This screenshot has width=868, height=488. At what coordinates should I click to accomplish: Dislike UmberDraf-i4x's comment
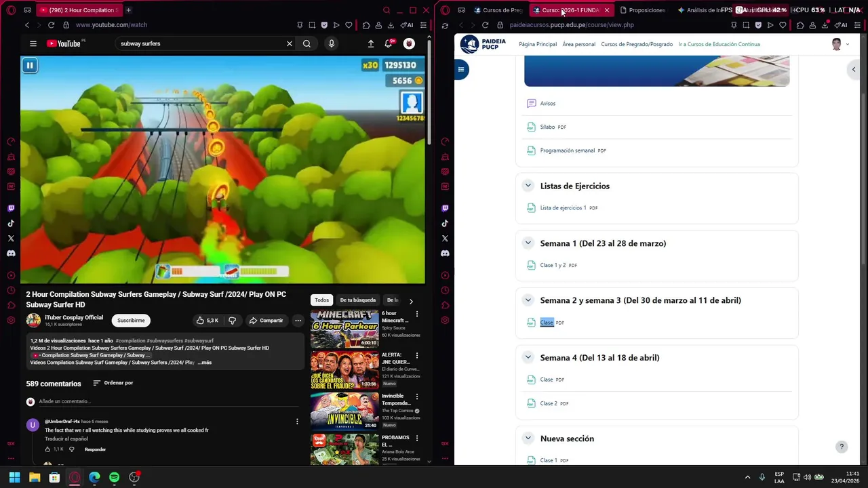(x=72, y=449)
